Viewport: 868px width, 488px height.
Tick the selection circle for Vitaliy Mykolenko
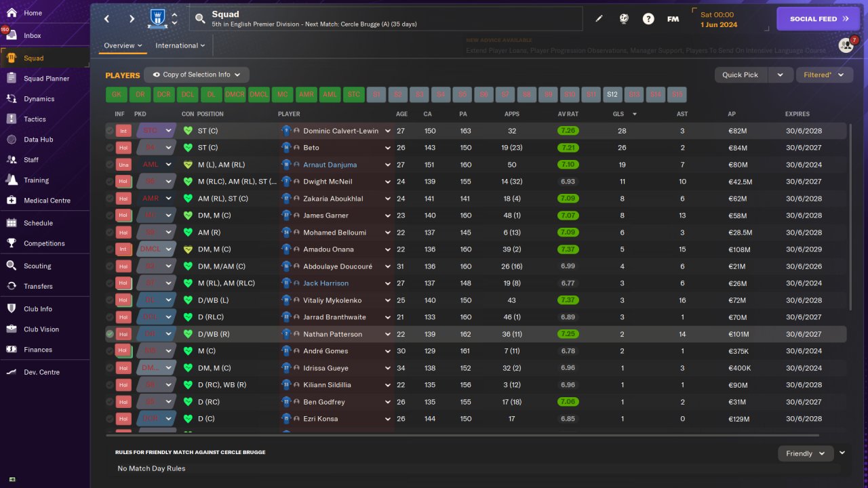coord(110,300)
